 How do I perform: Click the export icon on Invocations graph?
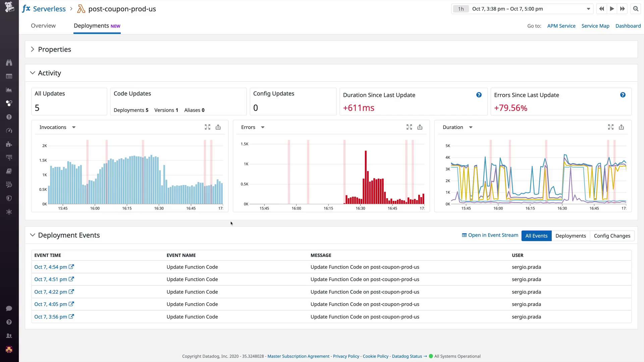pyautogui.click(x=218, y=127)
